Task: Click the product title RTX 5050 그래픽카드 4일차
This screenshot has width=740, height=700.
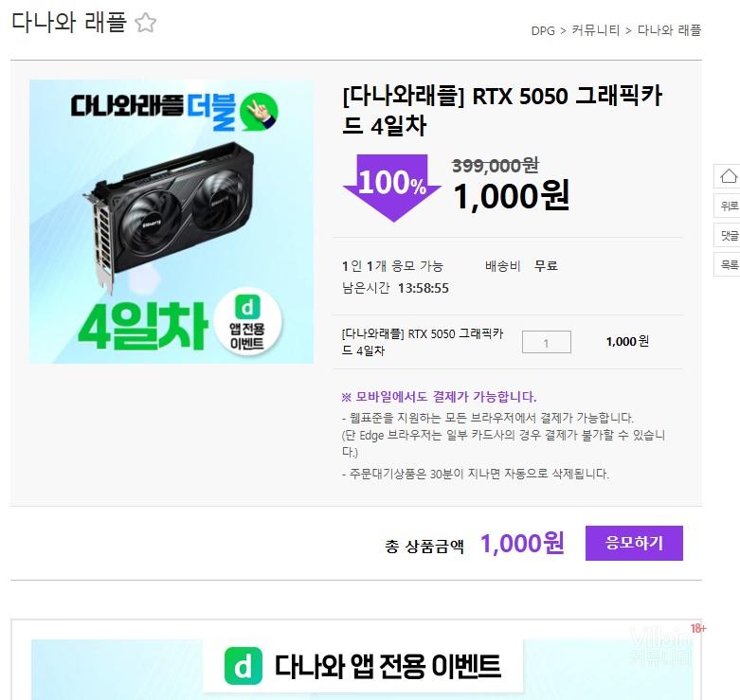Action: (x=502, y=111)
